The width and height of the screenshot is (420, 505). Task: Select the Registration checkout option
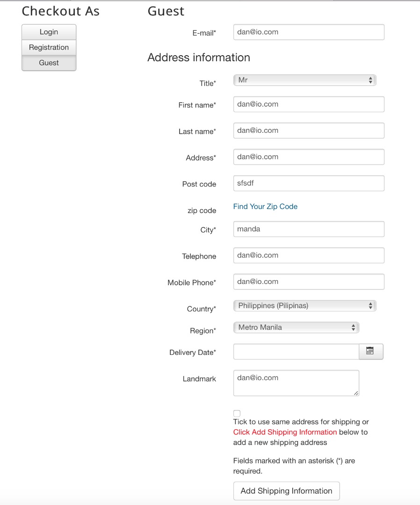(x=49, y=48)
